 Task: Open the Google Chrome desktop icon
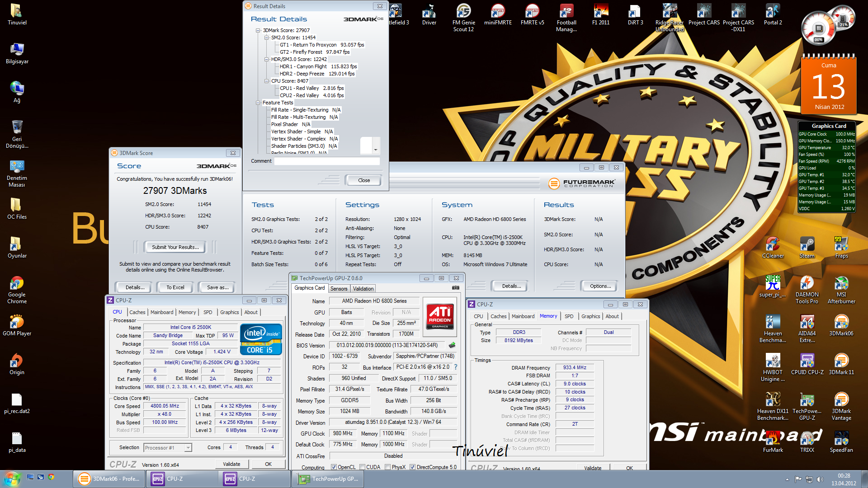(17, 290)
